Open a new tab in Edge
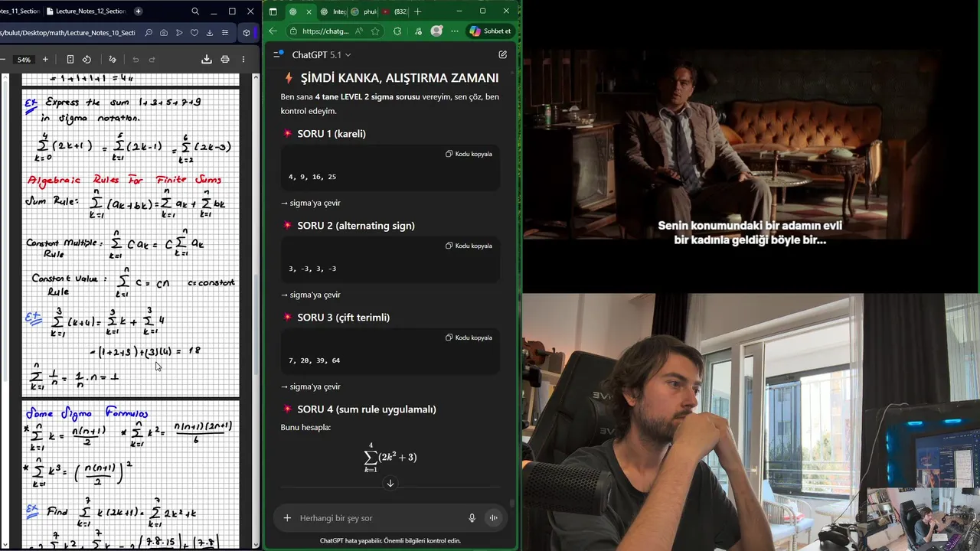The height and width of the screenshot is (551, 980). [417, 11]
